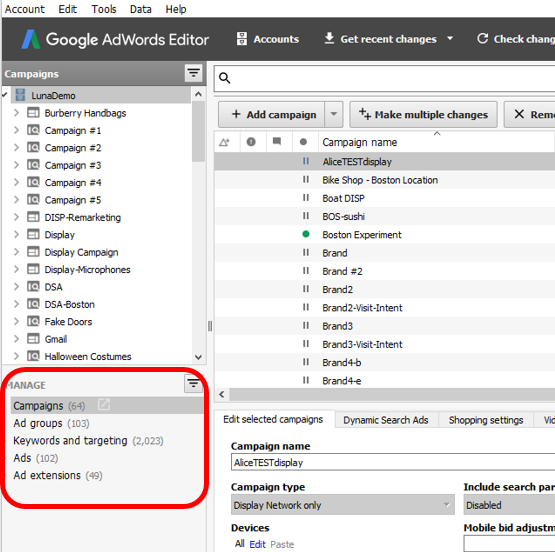Sort by the comment bubble column header

point(277,142)
